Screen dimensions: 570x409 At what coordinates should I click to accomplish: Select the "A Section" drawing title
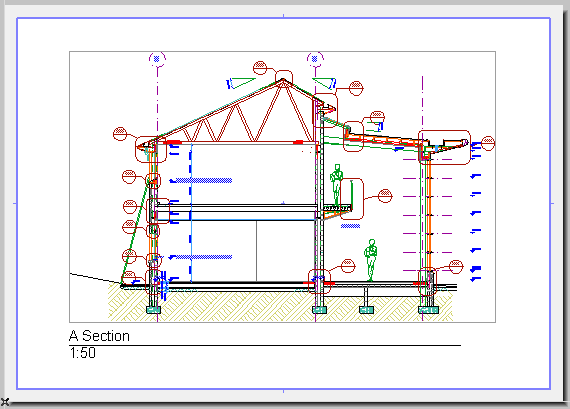[x=99, y=336]
